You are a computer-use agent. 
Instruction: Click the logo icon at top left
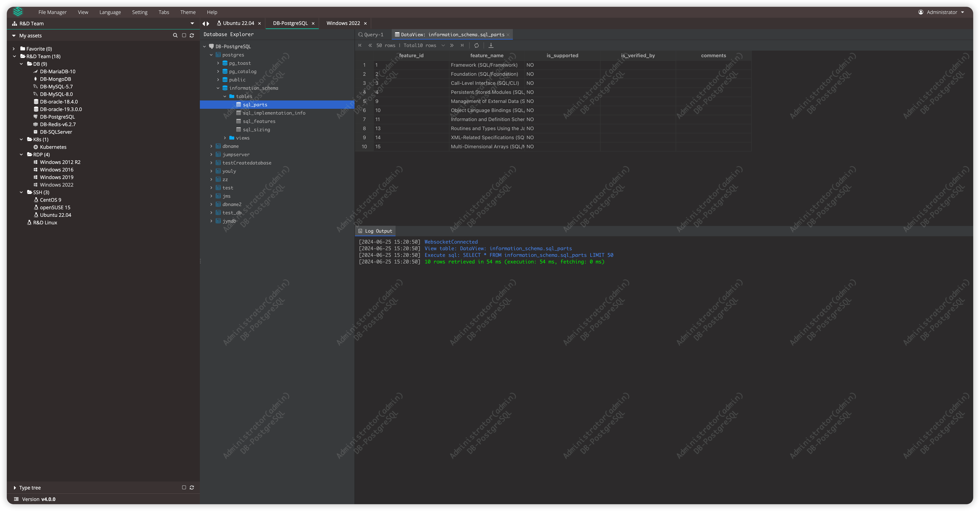tap(18, 12)
